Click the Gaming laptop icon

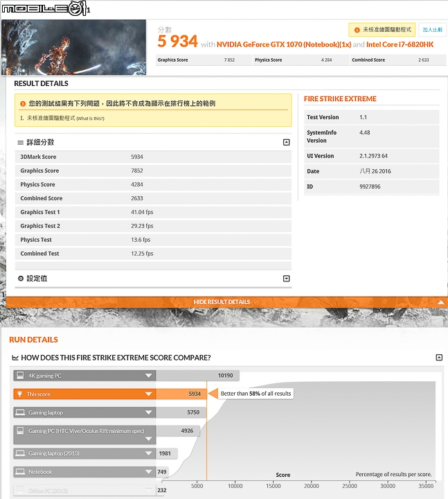pyautogui.click(x=20, y=412)
